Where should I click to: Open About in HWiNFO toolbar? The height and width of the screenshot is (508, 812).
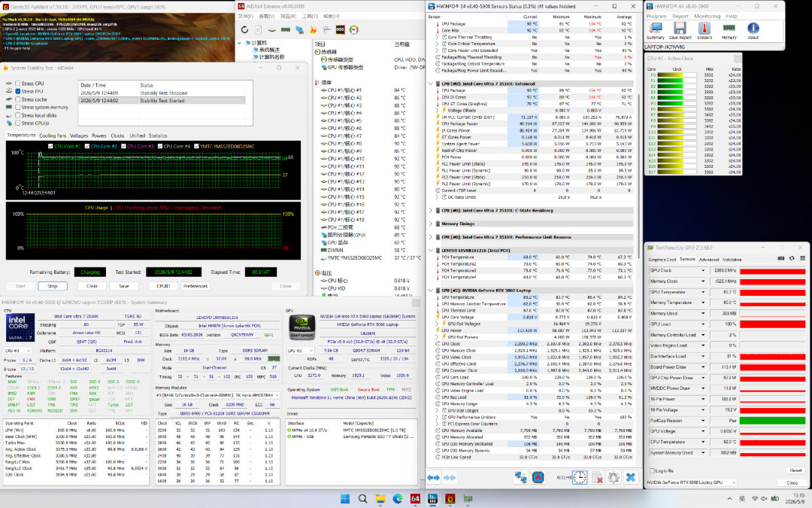[753, 31]
